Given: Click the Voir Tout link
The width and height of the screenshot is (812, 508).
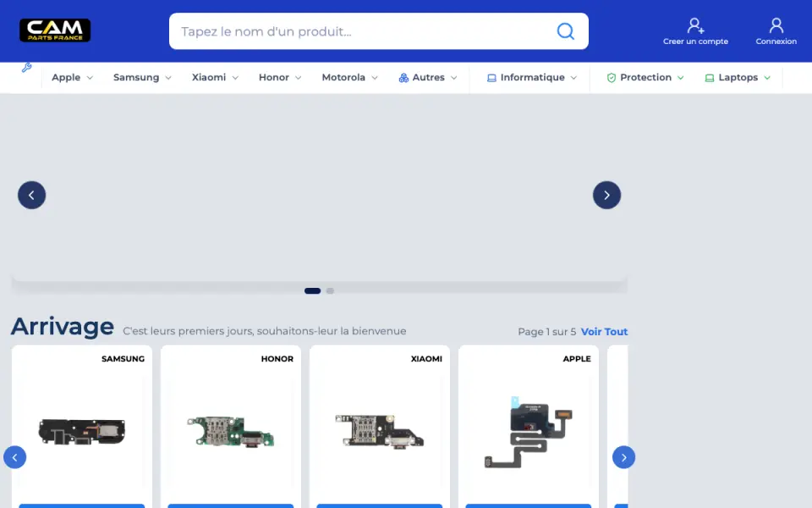Looking at the screenshot, I should tap(604, 332).
